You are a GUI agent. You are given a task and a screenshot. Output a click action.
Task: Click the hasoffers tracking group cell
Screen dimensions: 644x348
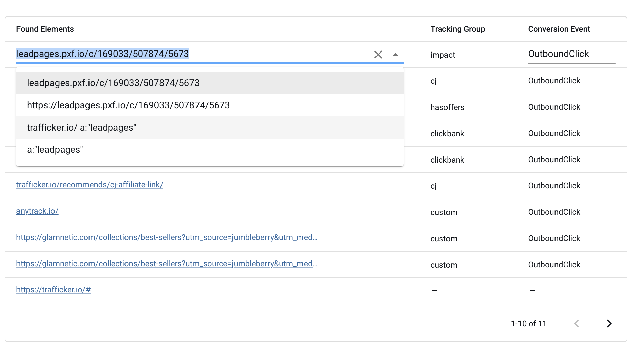[448, 107]
